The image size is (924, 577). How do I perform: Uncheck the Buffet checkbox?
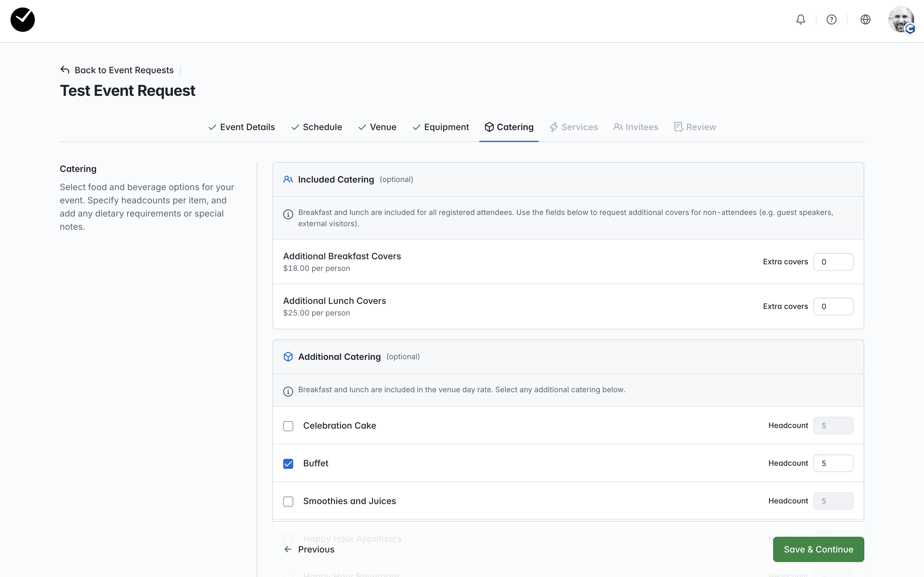point(288,464)
